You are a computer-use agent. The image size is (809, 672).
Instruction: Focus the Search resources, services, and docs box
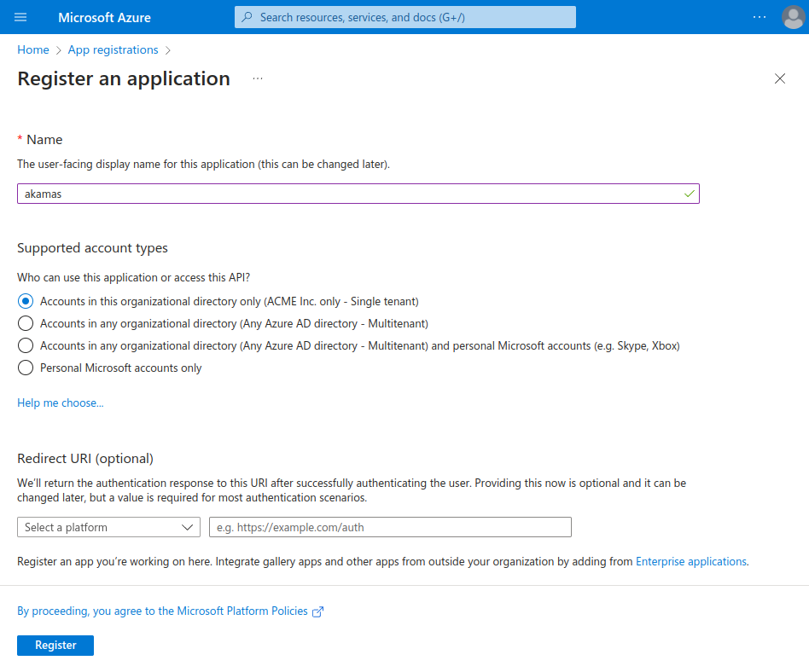pyautogui.click(x=410, y=17)
